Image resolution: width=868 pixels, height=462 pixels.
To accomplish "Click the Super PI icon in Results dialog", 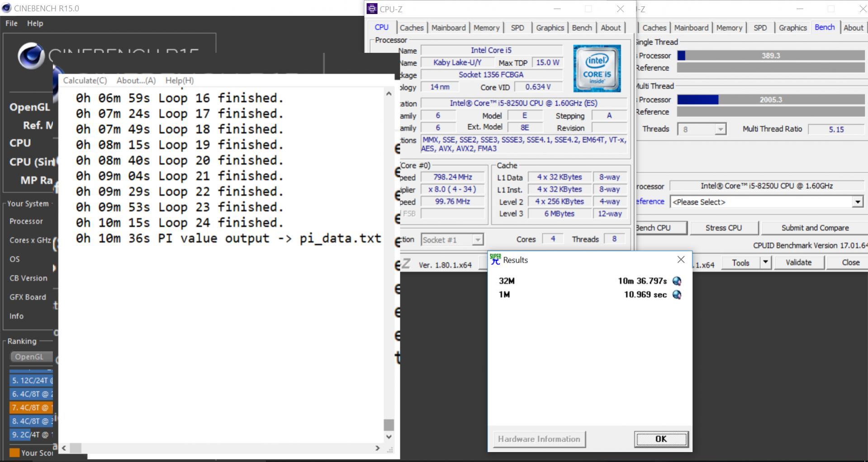I will [x=495, y=259].
